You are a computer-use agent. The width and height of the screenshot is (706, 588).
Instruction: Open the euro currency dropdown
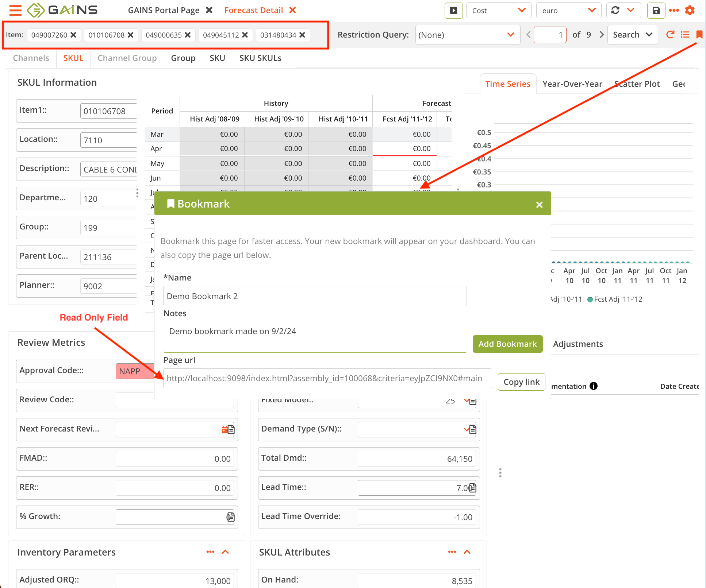[568, 10]
